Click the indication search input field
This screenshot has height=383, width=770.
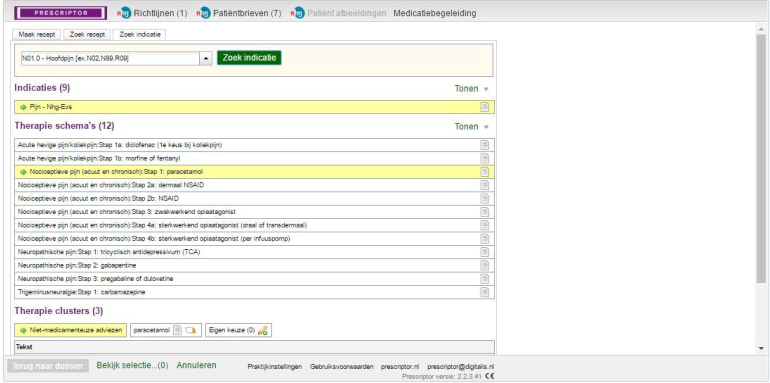[x=110, y=58]
